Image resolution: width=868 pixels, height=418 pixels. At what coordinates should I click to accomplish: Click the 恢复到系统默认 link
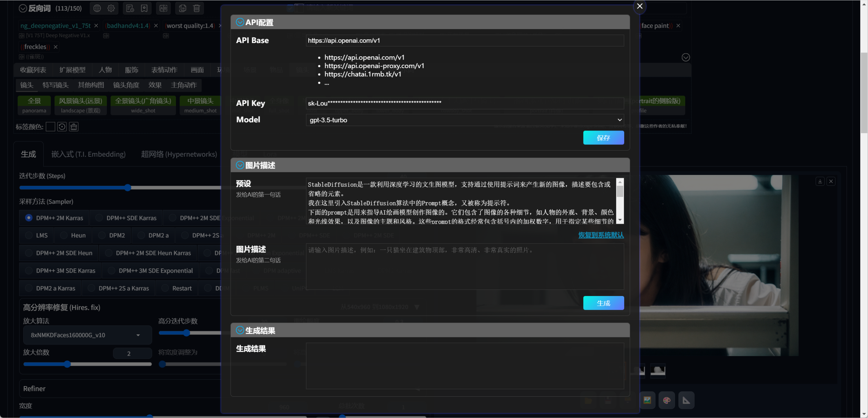pos(600,235)
